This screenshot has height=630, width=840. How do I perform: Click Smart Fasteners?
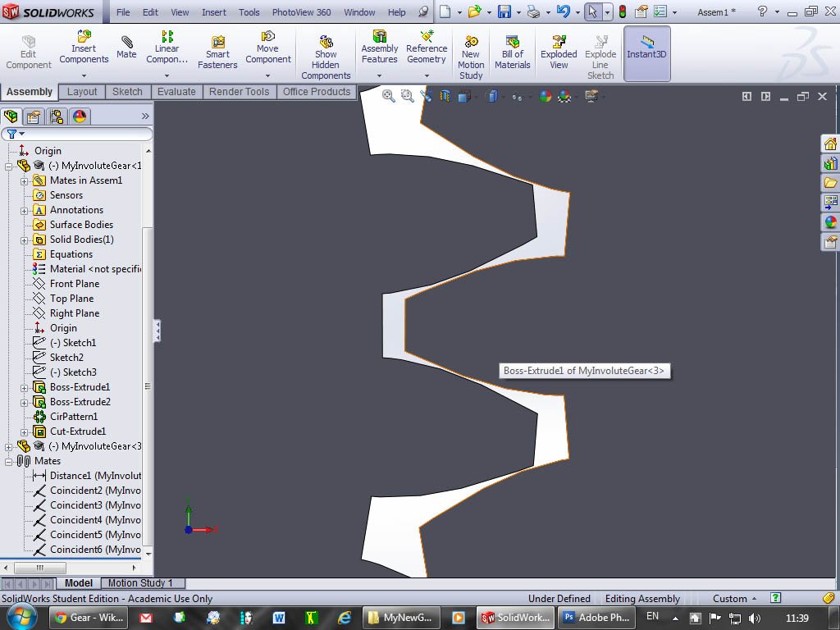217,52
